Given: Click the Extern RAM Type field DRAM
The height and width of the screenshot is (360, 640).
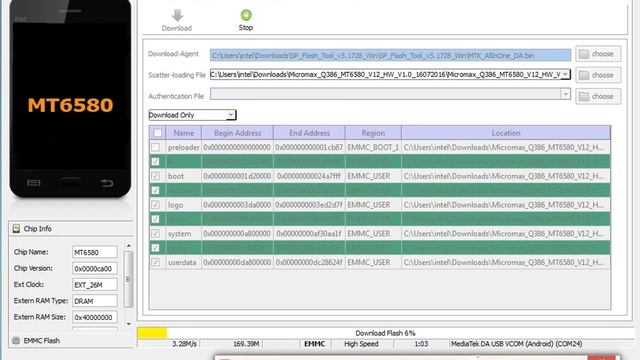Looking at the screenshot, I should tap(94, 301).
